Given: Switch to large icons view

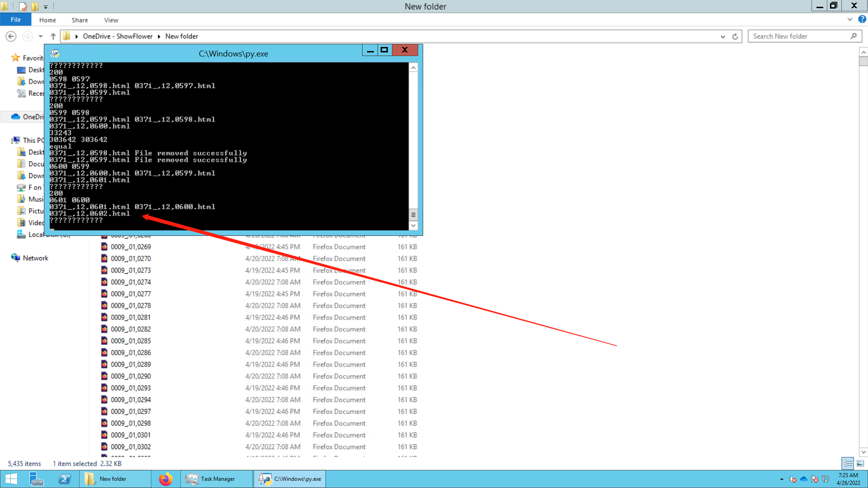Looking at the screenshot, I should pos(860,464).
